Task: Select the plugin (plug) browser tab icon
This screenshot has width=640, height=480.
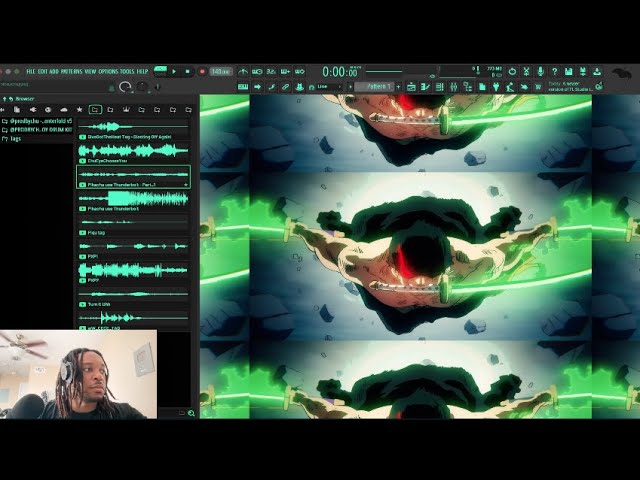Action: pos(33,109)
